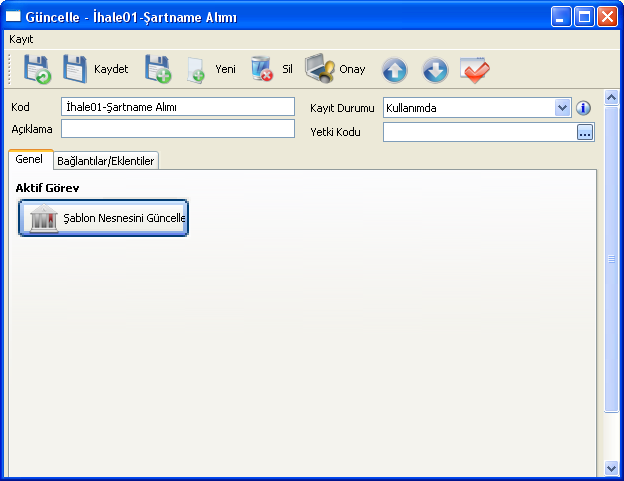The height and width of the screenshot is (481, 624).
Task: Focus the Açıklama text field
Action: point(178,129)
